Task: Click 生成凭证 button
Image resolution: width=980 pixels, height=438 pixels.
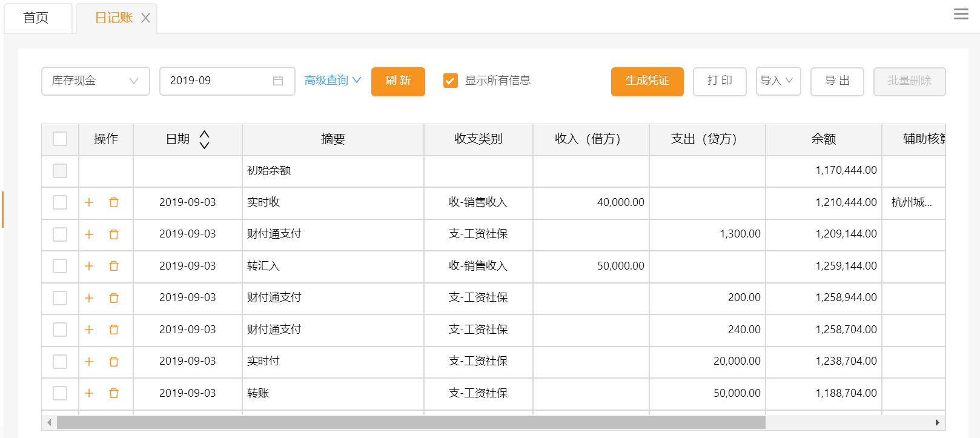Action: (647, 81)
